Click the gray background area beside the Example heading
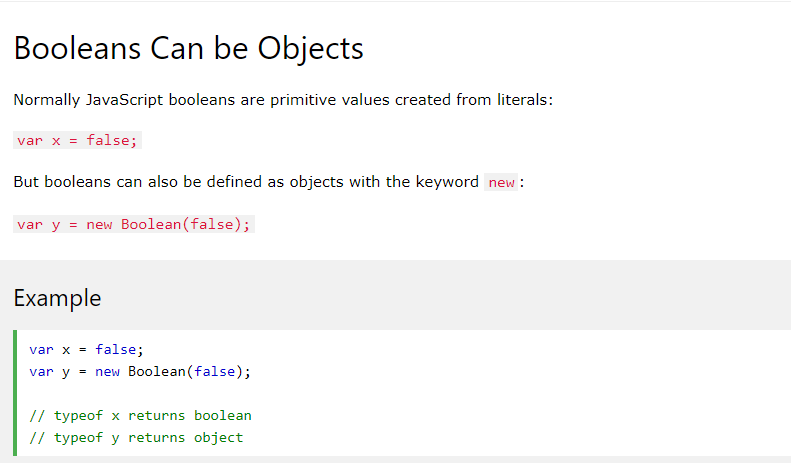The image size is (791, 463). (444, 298)
